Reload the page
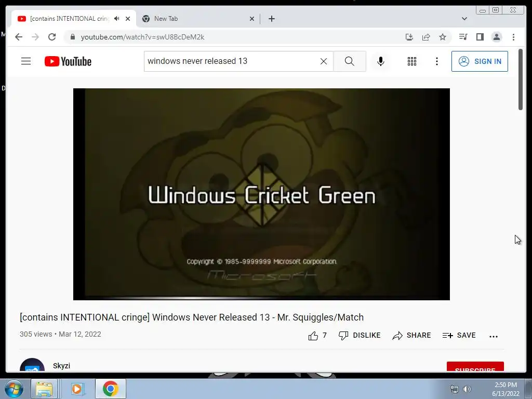 [x=52, y=37]
